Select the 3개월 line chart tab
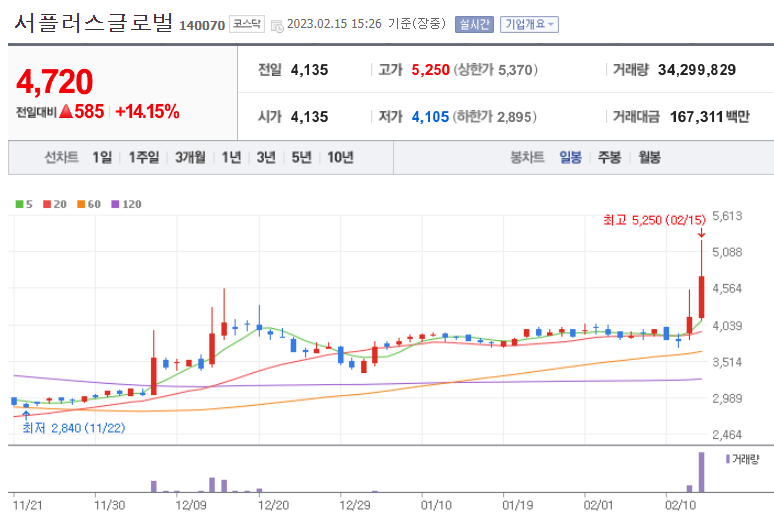This screenshot has height=518, width=774. [x=190, y=158]
